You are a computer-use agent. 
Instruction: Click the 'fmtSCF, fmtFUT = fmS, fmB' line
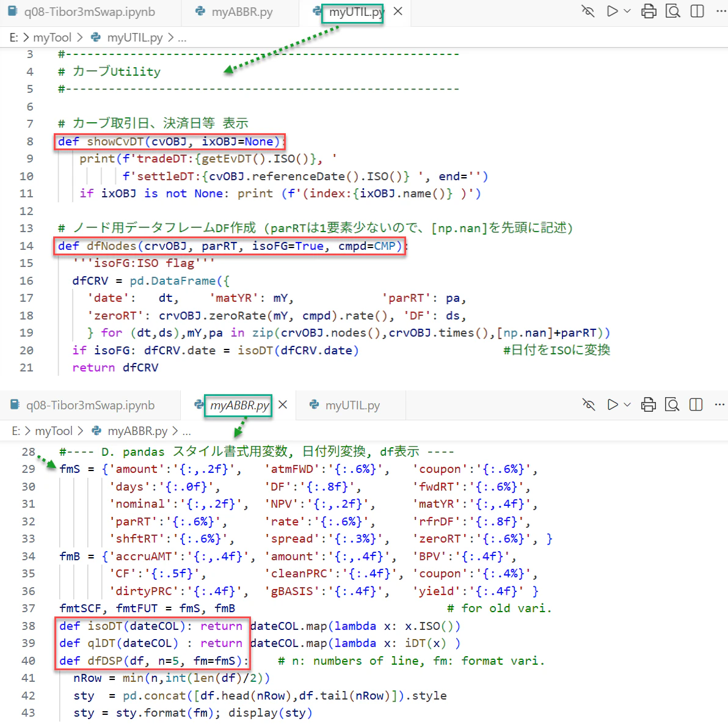147,609
